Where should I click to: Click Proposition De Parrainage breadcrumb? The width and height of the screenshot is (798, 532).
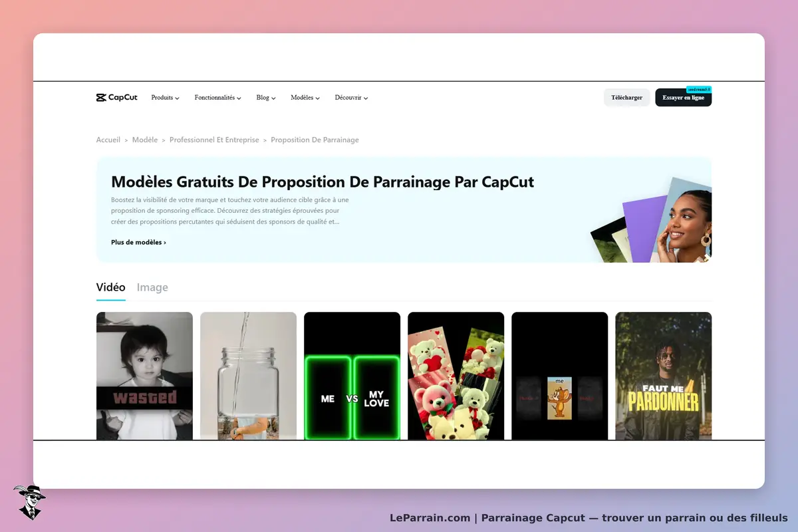pyautogui.click(x=315, y=140)
